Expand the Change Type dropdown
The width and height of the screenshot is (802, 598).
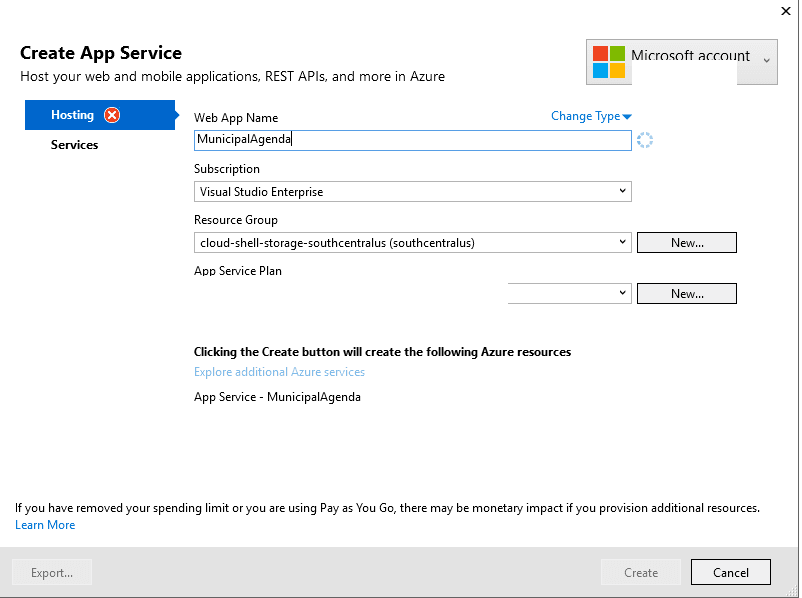[x=591, y=116]
